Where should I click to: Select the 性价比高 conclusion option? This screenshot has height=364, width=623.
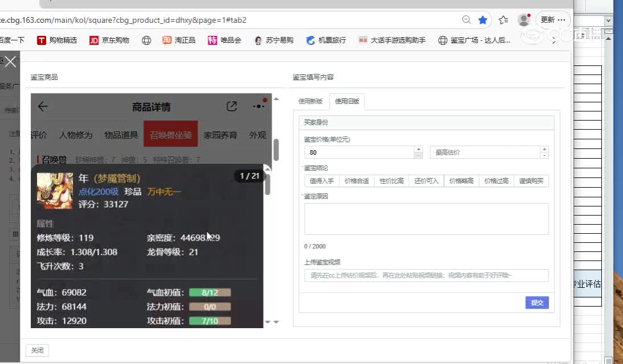coord(391,181)
